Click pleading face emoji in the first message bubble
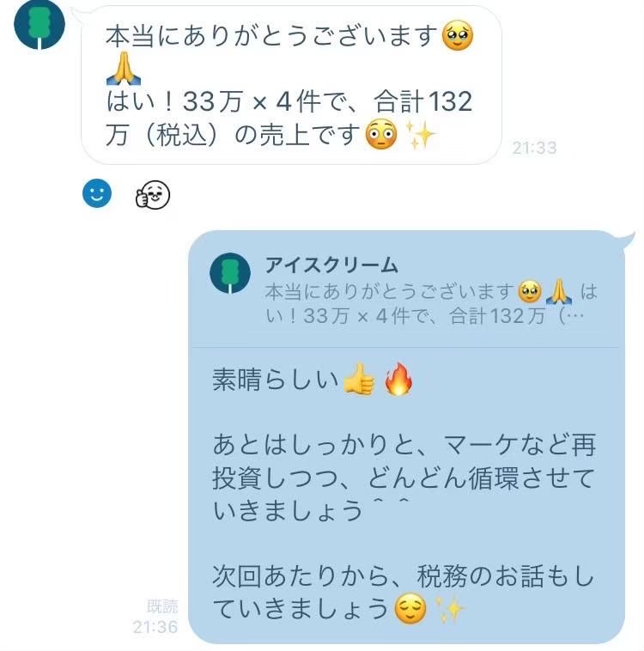The image size is (644, 651). [457, 37]
